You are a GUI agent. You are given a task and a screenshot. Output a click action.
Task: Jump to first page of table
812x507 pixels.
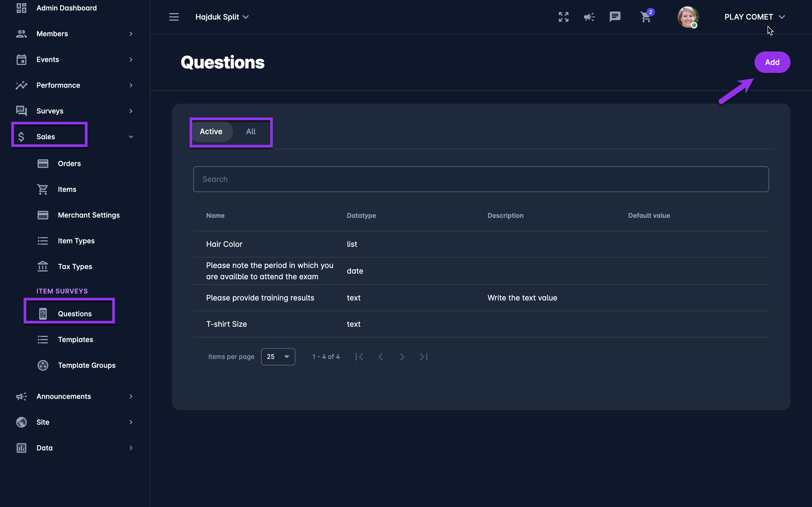pyautogui.click(x=359, y=357)
